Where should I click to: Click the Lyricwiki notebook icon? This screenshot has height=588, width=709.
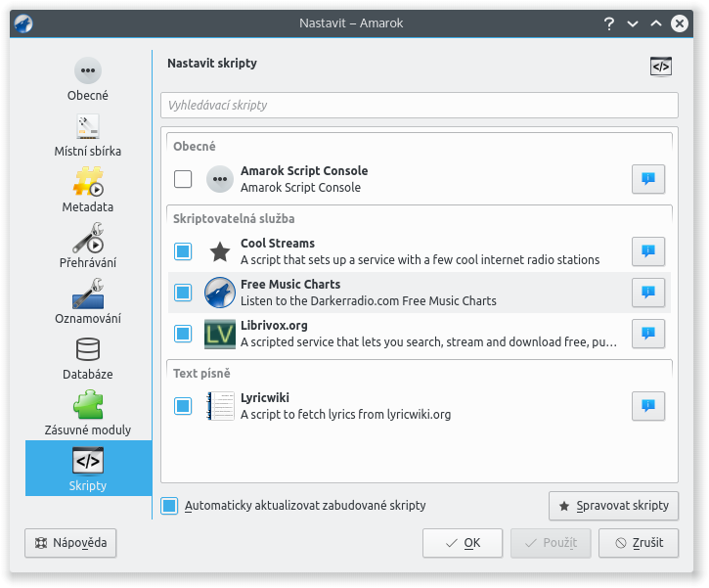pyautogui.click(x=221, y=406)
